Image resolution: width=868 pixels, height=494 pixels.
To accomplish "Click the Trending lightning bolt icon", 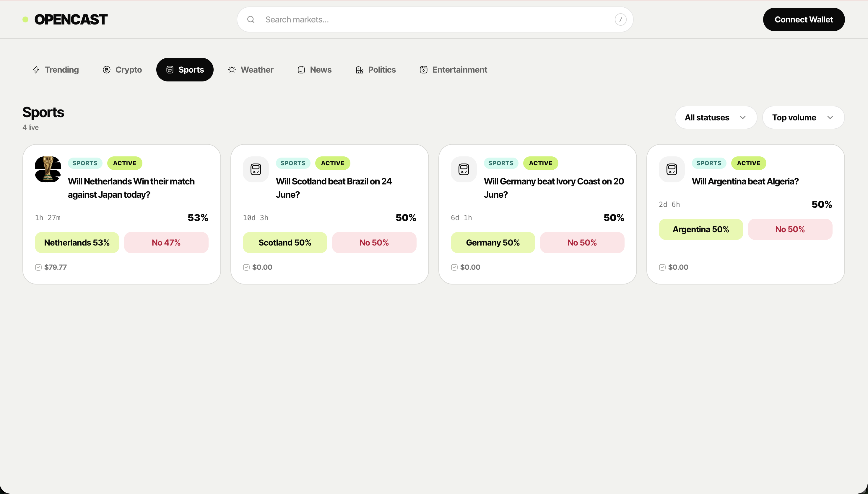I will point(36,70).
